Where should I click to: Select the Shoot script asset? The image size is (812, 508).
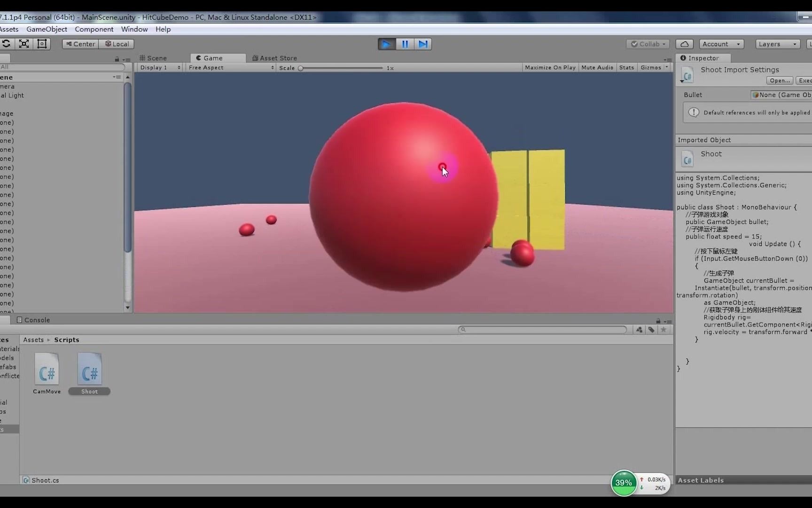89,373
